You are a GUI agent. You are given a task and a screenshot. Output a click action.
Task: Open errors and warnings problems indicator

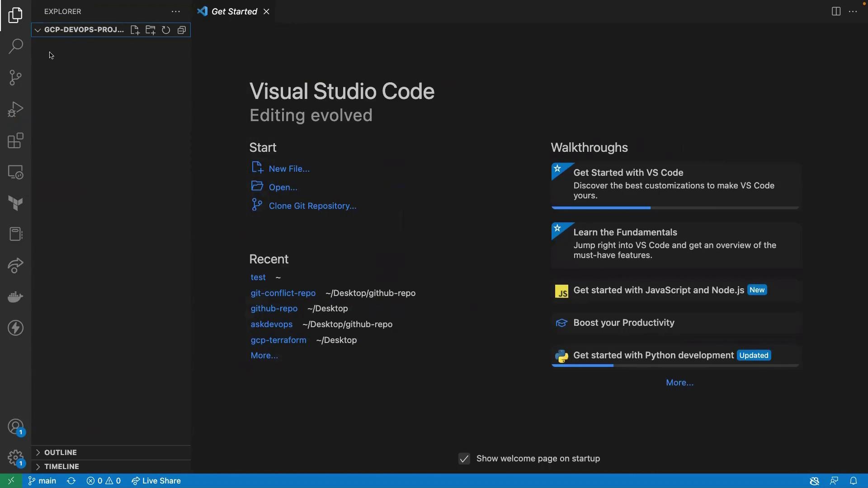pos(104,481)
